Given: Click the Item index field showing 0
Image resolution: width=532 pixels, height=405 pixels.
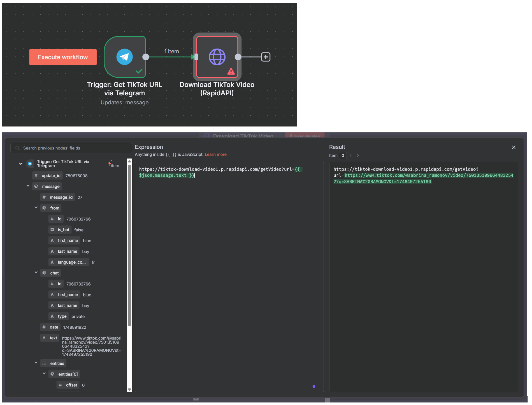Looking at the screenshot, I should click(x=343, y=156).
